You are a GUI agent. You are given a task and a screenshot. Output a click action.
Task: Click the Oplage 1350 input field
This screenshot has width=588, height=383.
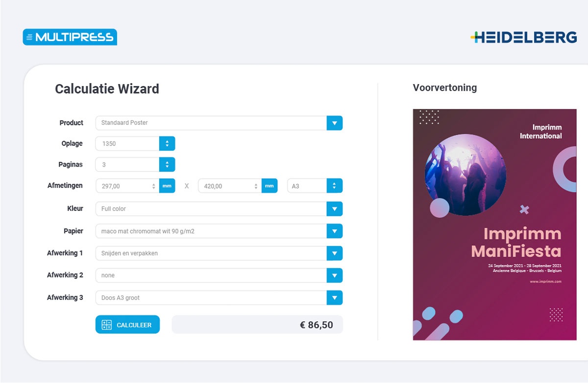coord(127,144)
